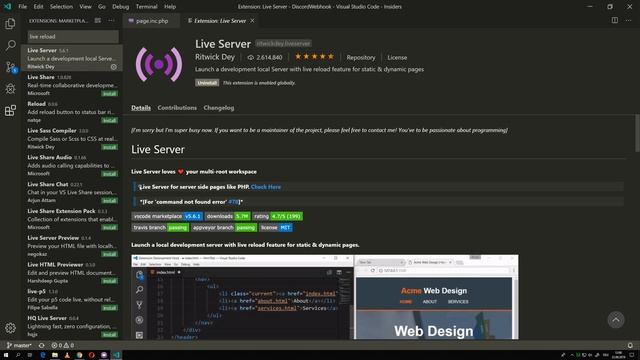Image resolution: width=640 pixels, height=360 pixels.
Task: Install the Reload extension
Action: 109,120
